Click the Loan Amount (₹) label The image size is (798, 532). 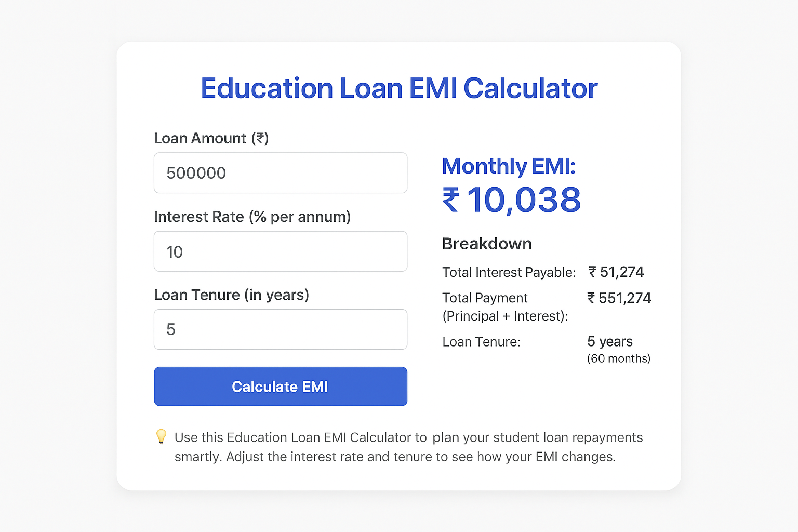pyautogui.click(x=211, y=138)
